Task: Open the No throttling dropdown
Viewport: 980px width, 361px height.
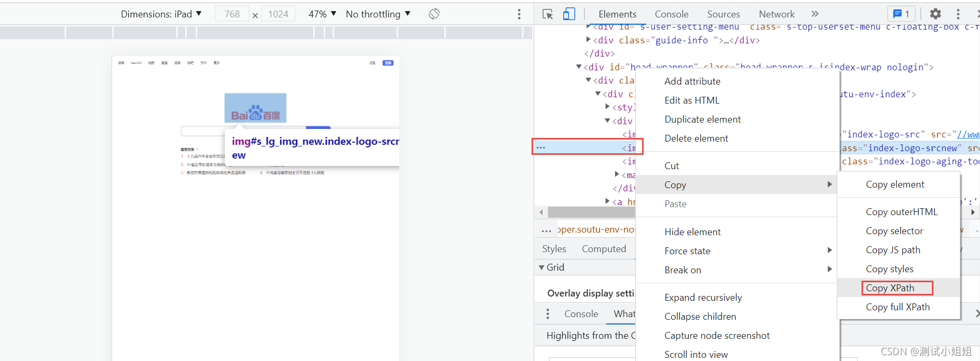Action: pyautogui.click(x=378, y=14)
